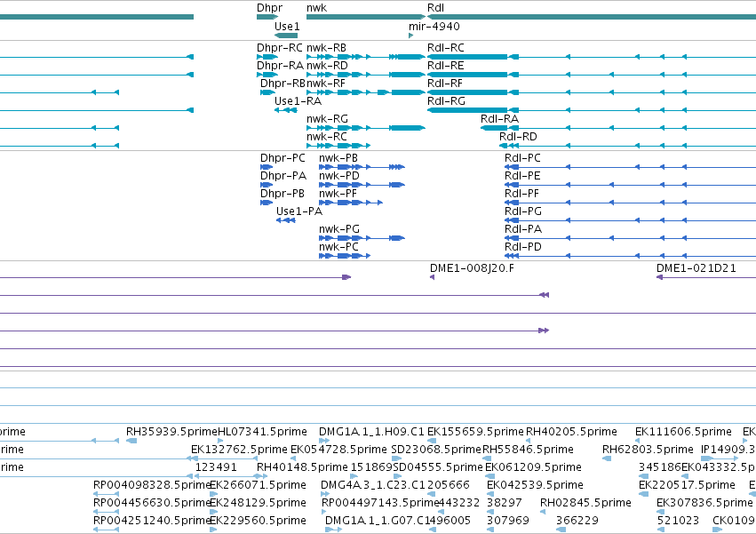Open the Rdl gene label
This screenshot has width=756, height=534.
(x=436, y=8)
